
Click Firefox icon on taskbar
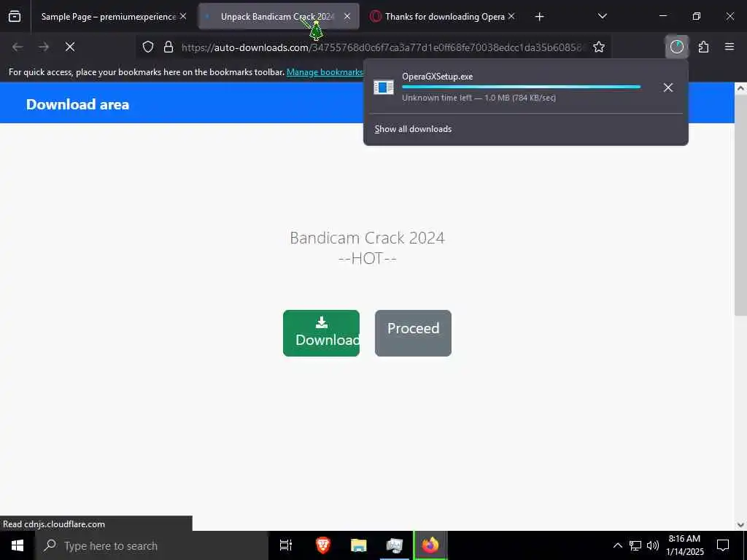(430, 545)
